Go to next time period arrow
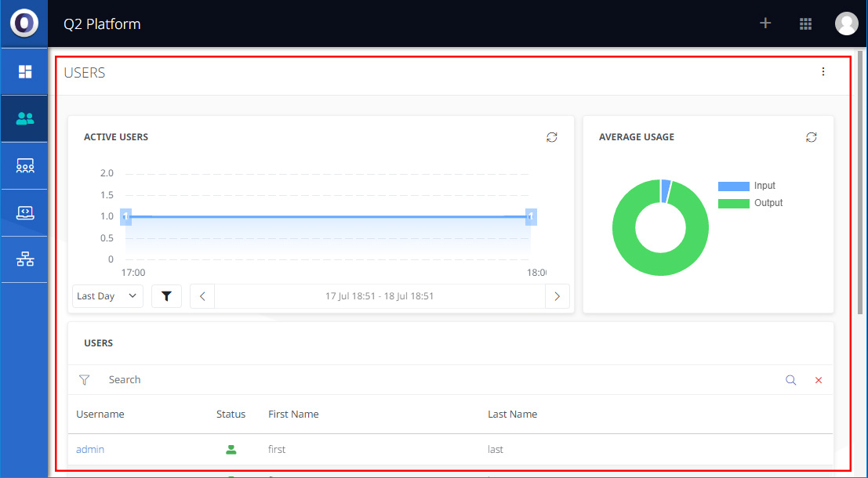Screen dimensions: 868x478 [557, 296]
